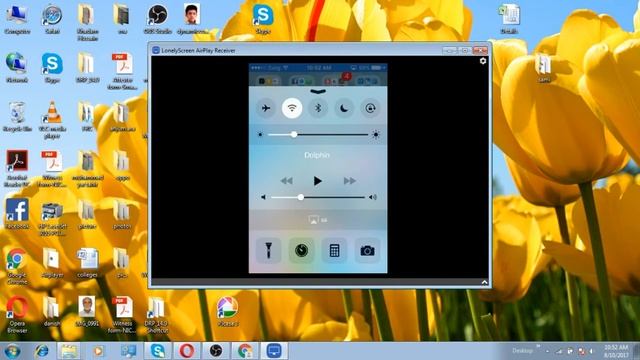Select the Google Chrome desktop shortcut
Screen dimensions: 640x360
click(x=17, y=265)
